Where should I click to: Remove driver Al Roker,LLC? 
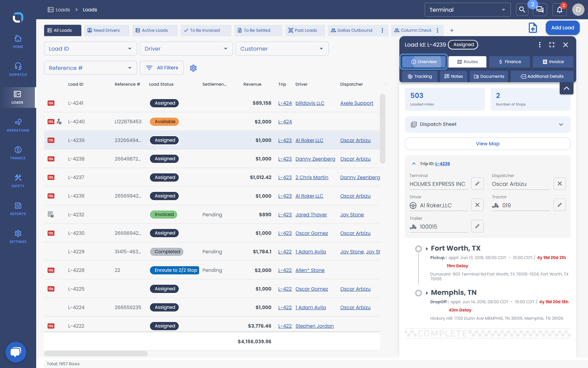[477, 205]
